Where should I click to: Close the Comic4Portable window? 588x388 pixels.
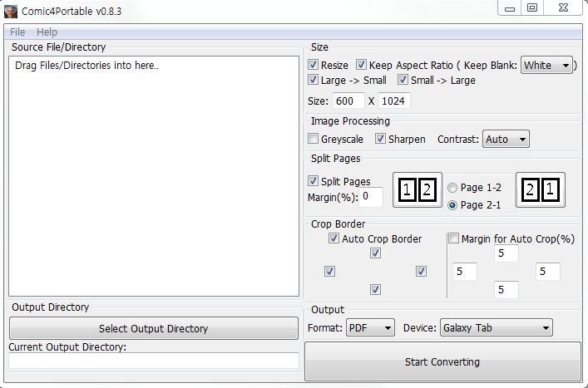tap(563, 8)
